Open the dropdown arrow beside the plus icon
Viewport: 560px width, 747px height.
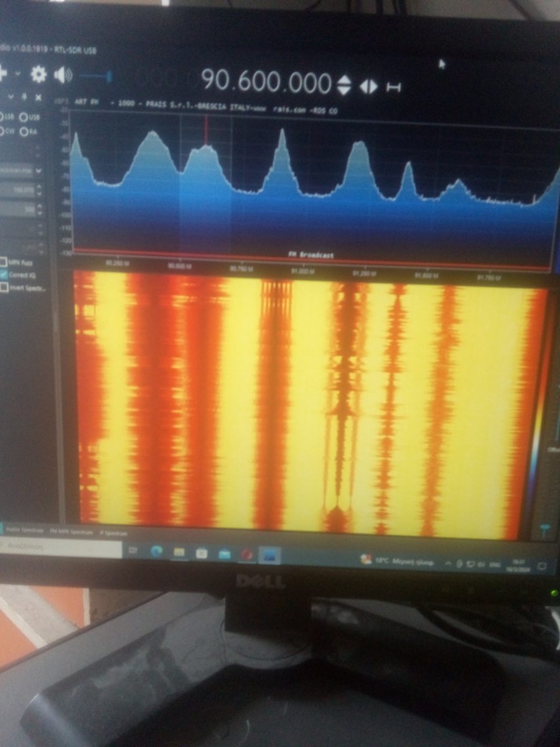pos(17,74)
